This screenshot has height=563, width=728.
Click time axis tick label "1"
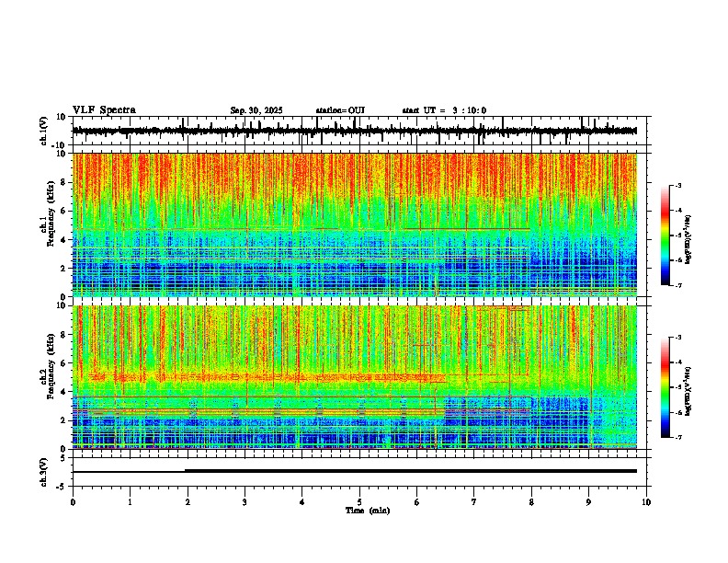click(x=130, y=502)
